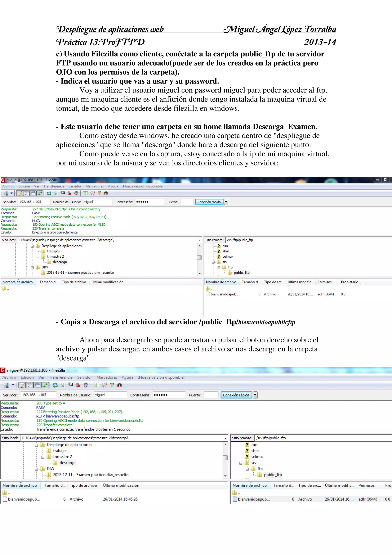Select 'descarga' folder in upper local tree
392x555 pixels.
[60, 262]
